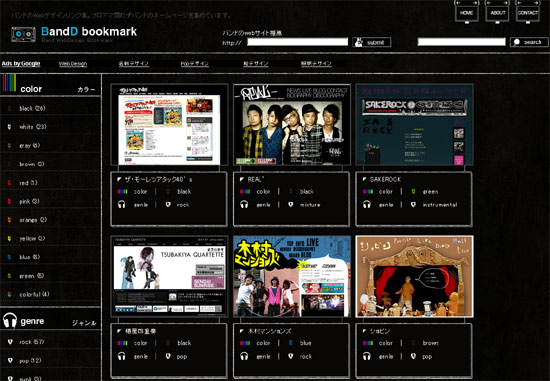The width and height of the screenshot is (550, 381).
Task: Click the rainbow color bars sidebar icon
Action: [9, 83]
